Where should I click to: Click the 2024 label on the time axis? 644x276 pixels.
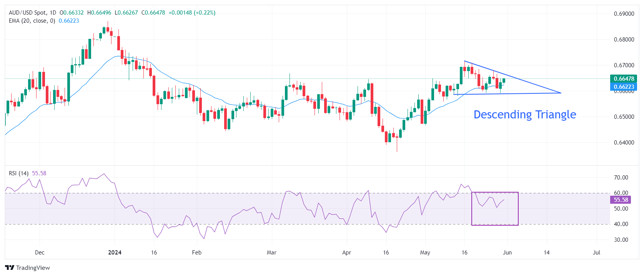point(115,253)
